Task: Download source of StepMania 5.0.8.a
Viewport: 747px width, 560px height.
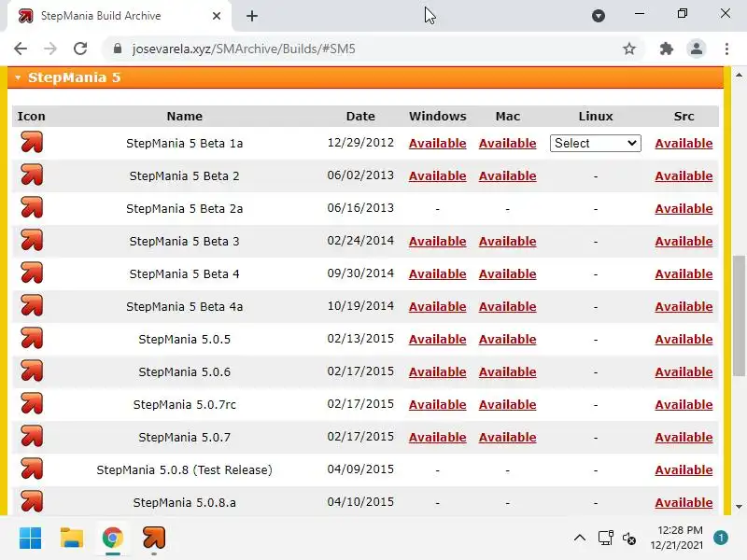Action: point(684,503)
